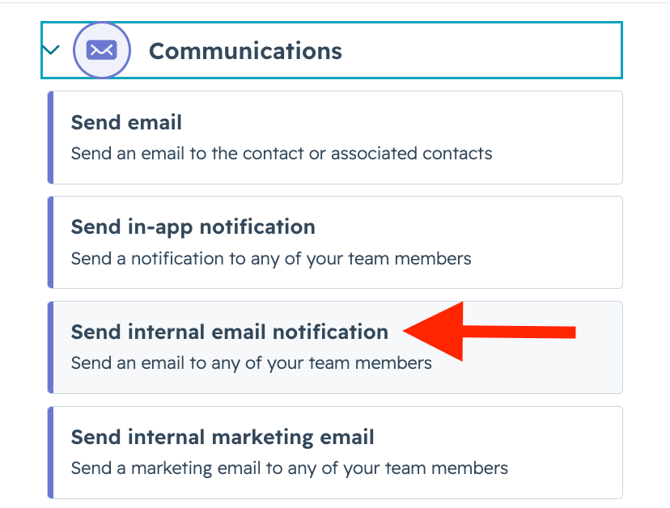Click purple bar beside internal marketing email

click(x=50, y=452)
